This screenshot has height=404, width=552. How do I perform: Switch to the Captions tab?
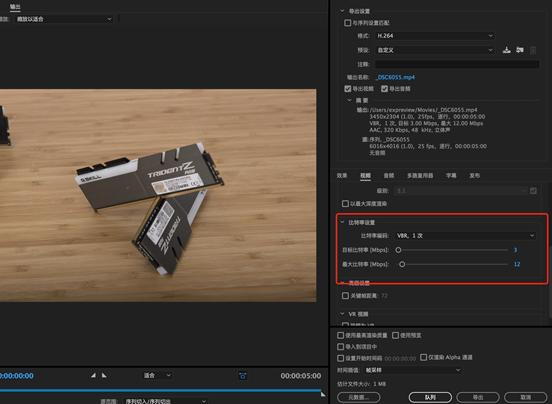pos(451,175)
